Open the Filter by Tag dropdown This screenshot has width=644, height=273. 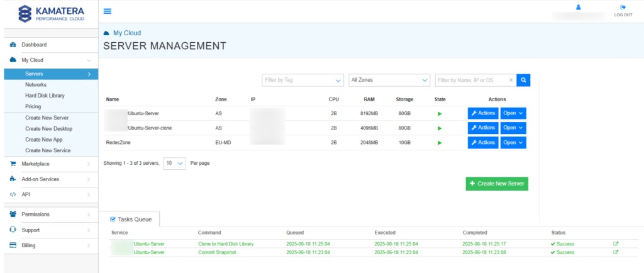303,80
